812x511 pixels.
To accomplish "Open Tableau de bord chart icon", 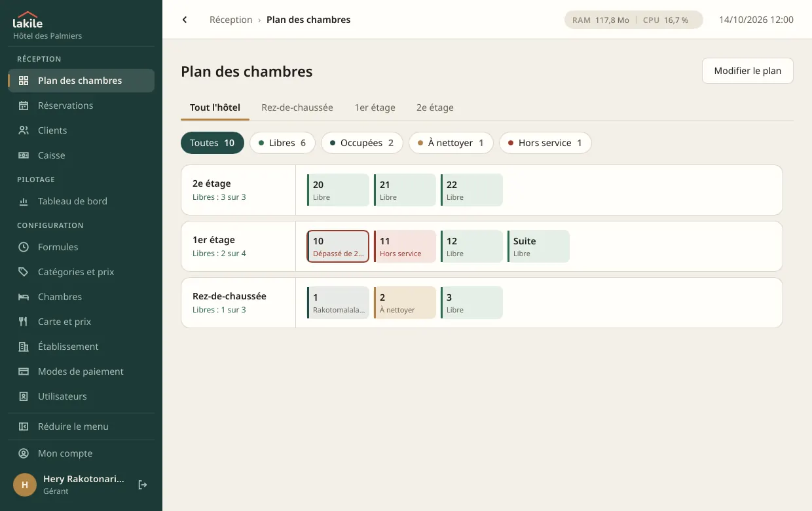I will (24, 201).
